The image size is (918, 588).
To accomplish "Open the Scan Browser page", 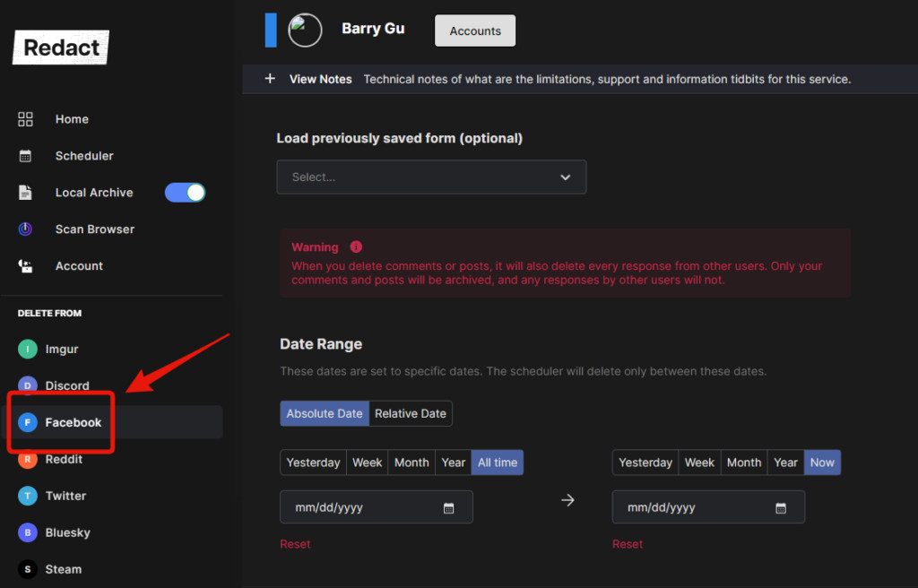I will coord(95,229).
